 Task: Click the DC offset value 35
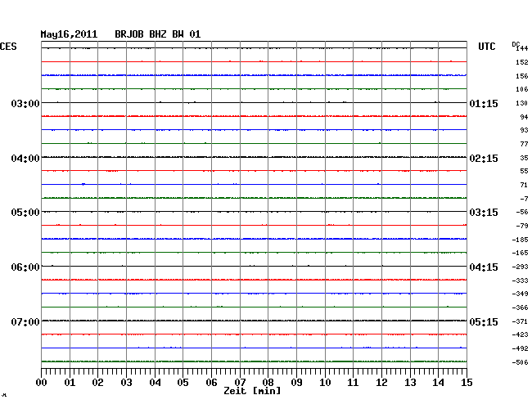pos(524,158)
